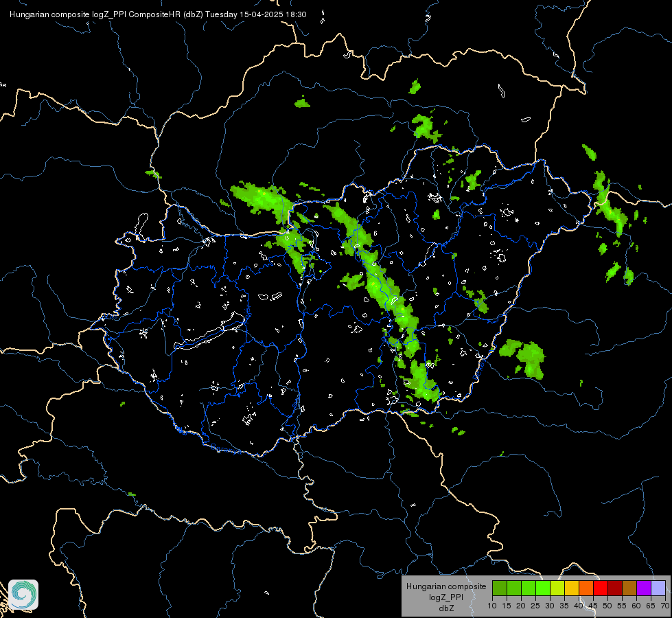Select the 45–50 dBZ red swatch
Viewport: 672px width, 618px height.
601,588
